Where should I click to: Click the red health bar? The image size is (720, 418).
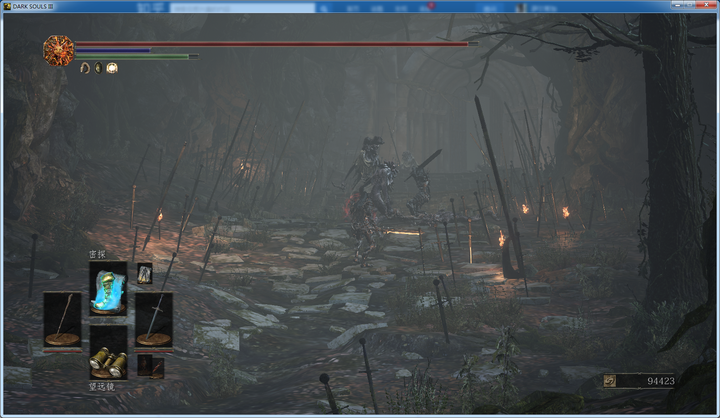(x=276, y=44)
